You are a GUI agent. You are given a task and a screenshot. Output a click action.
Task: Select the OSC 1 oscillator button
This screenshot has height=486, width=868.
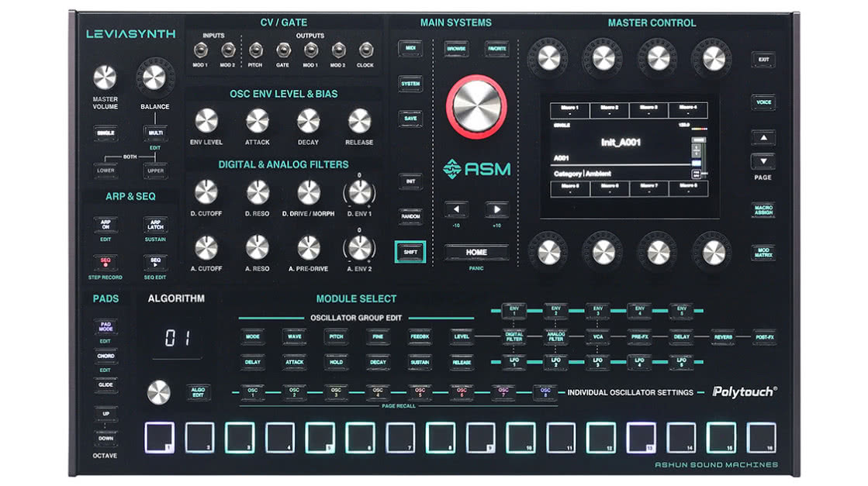(252, 392)
